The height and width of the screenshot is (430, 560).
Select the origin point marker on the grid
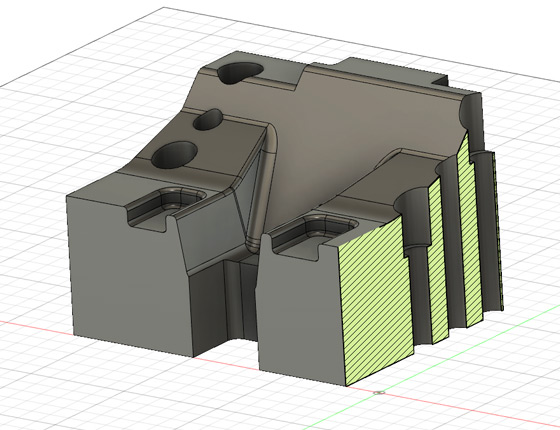[379, 393]
